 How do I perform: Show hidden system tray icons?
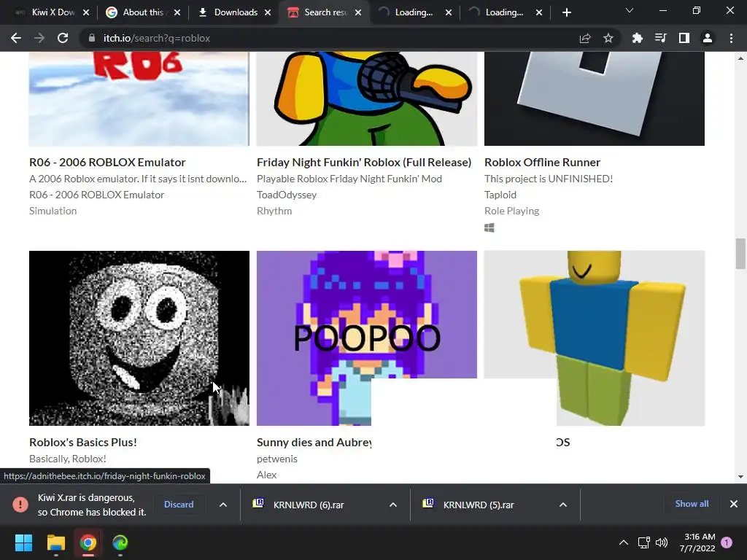point(623,542)
